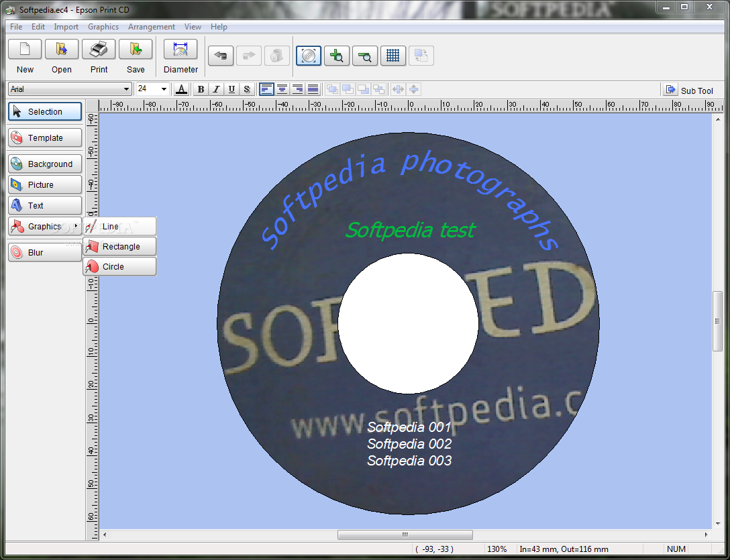This screenshot has width=730, height=560.
Task: Click the text color A icon
Action: pyautogui.click(x=182, y=89)
